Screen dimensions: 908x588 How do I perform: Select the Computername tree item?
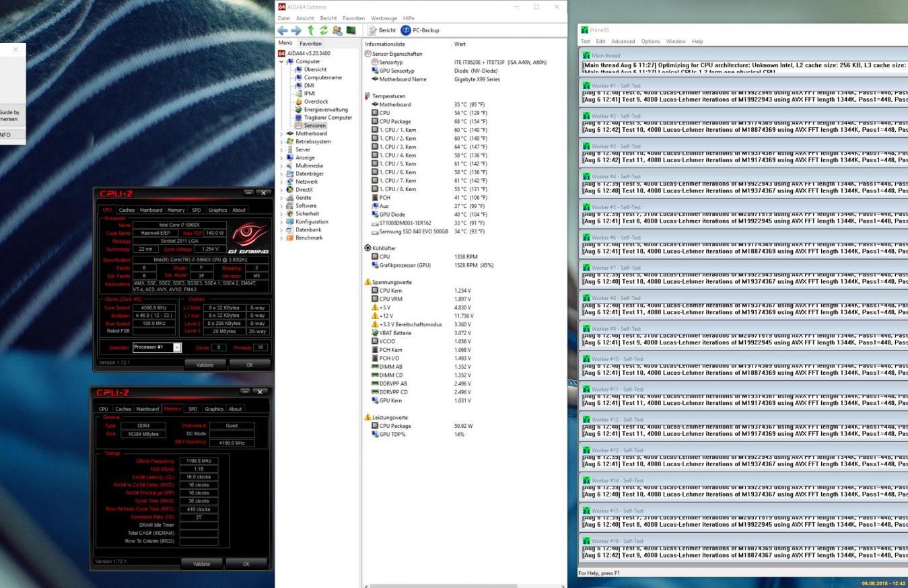pos(317,77)
